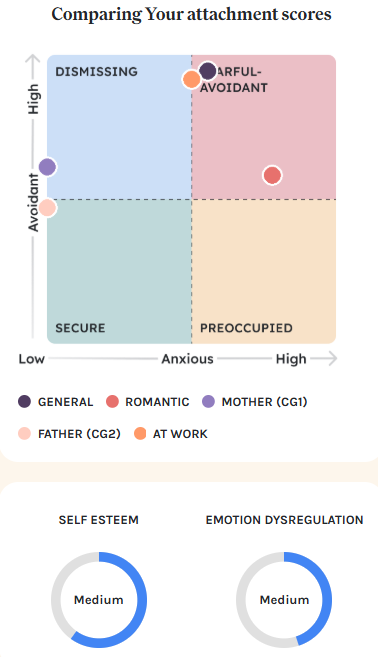Click the General legend color dot
The height and width of the screenshot is (657, 378).
pyautogui.click(x=25, y=401)
